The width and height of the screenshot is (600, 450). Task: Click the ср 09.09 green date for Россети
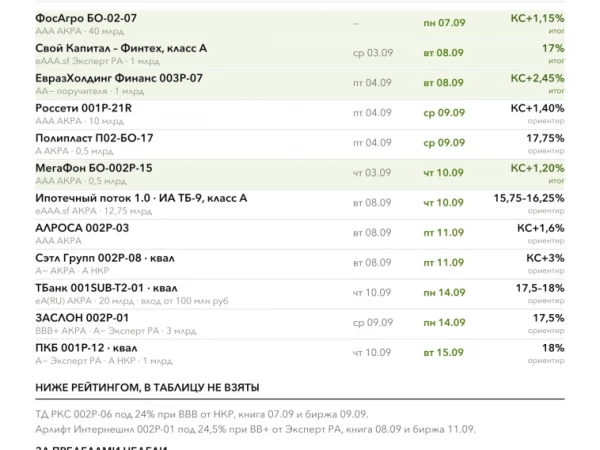[444, 113]
